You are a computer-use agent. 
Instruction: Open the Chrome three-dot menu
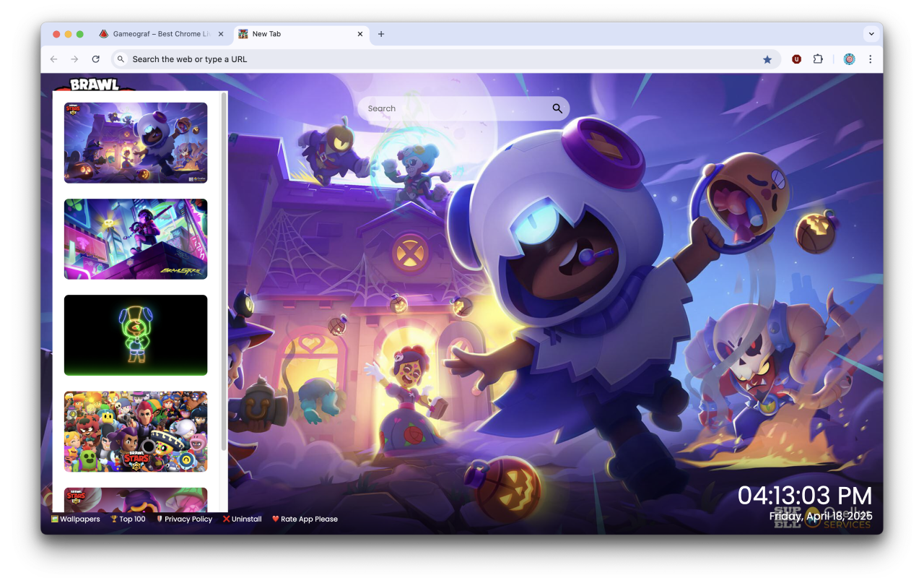(x=871, y=59)
